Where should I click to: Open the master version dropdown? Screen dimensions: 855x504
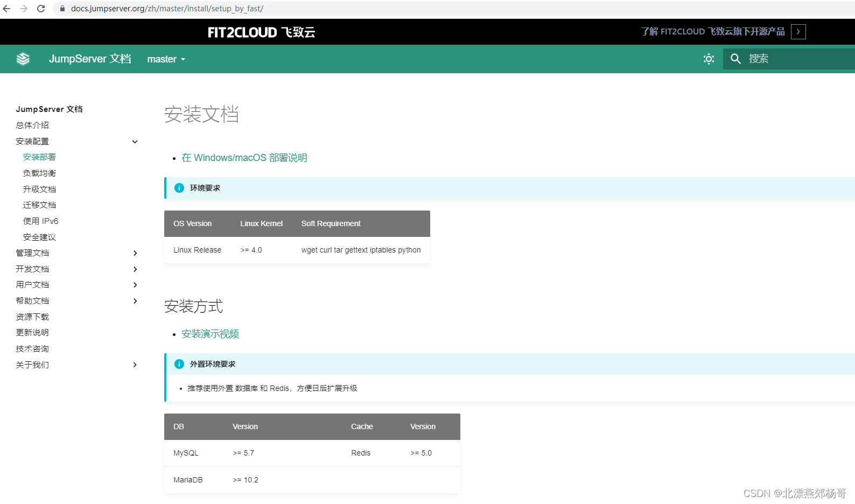pyautogui.click(x=166, y=59)
